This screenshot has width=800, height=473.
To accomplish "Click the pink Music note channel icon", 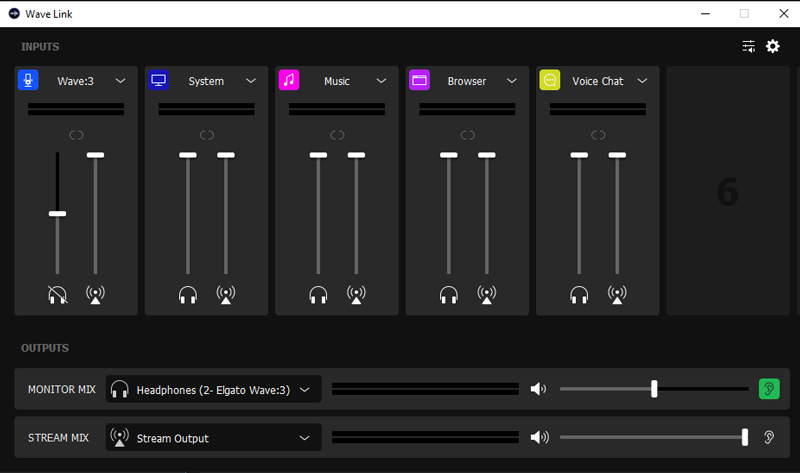I will pos(289,81).
